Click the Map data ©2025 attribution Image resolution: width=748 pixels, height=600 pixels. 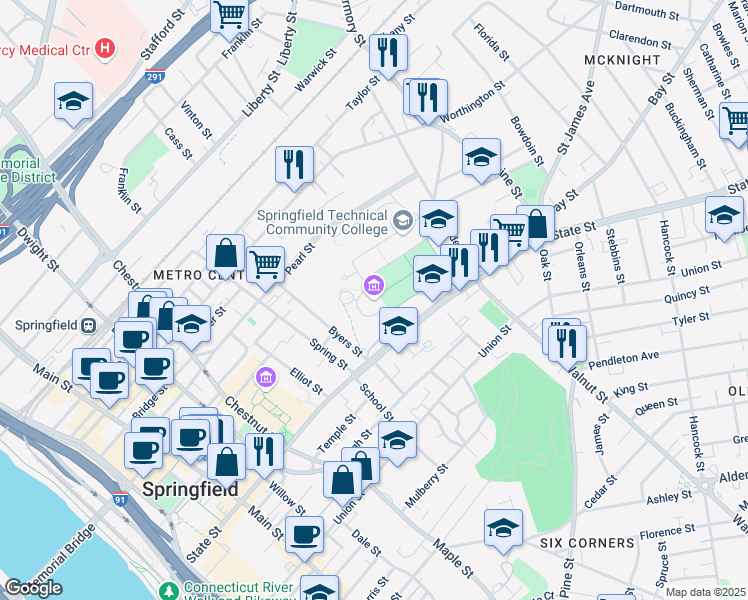click(x=706, y=592)
